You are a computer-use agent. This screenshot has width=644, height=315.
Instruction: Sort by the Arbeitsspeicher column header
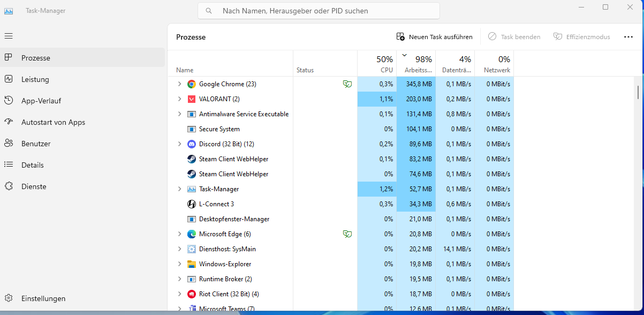416,64
